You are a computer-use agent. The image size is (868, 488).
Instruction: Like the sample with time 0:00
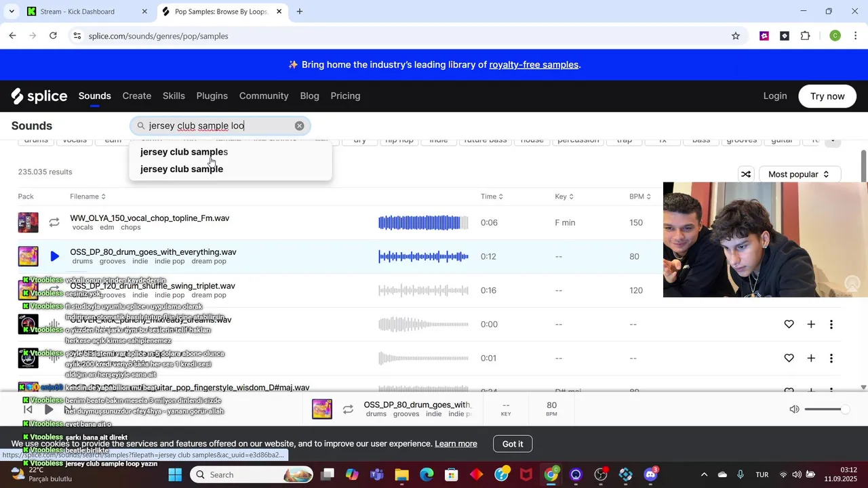(x=789, y=325)
